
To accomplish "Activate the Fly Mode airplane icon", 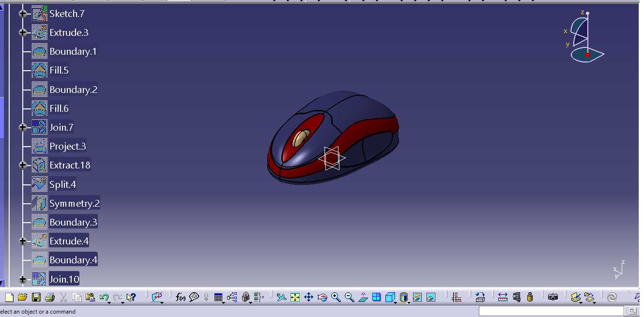I will [281, 297].
